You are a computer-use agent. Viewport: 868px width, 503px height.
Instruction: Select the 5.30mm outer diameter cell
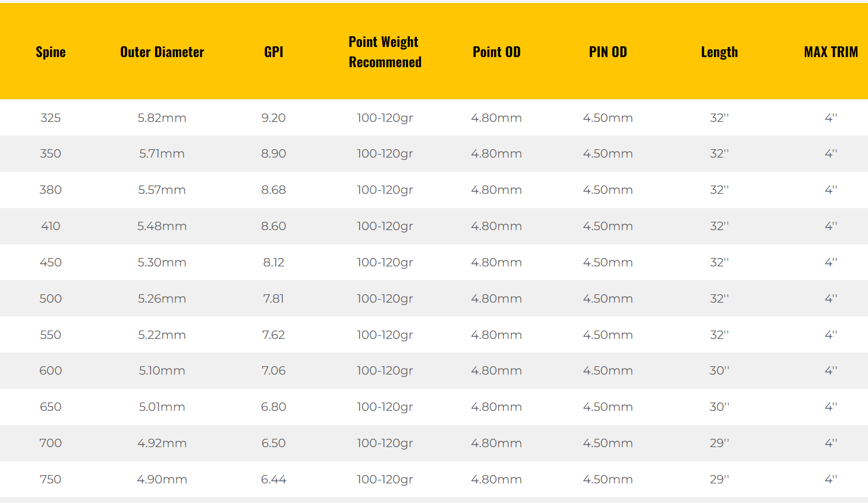(x=162, y=263)
